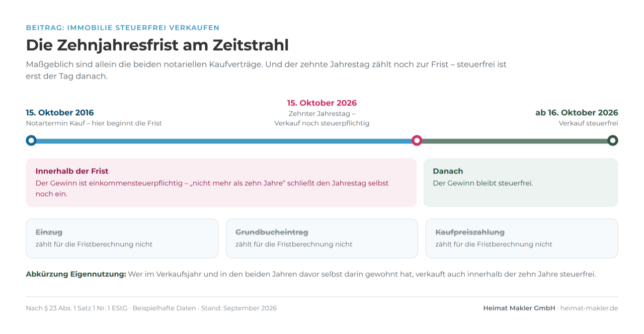This screenshot has height=334, width=644.
Task: Click 'zählt für die Fristberechnung nicht' under Grundbucheintrag
Action: point(294,244)
